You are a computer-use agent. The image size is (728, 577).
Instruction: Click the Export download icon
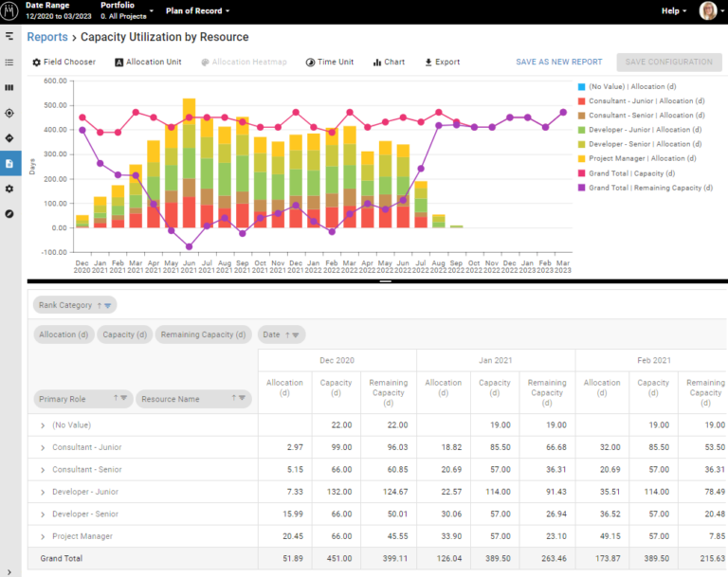click(x=428, y=63)
